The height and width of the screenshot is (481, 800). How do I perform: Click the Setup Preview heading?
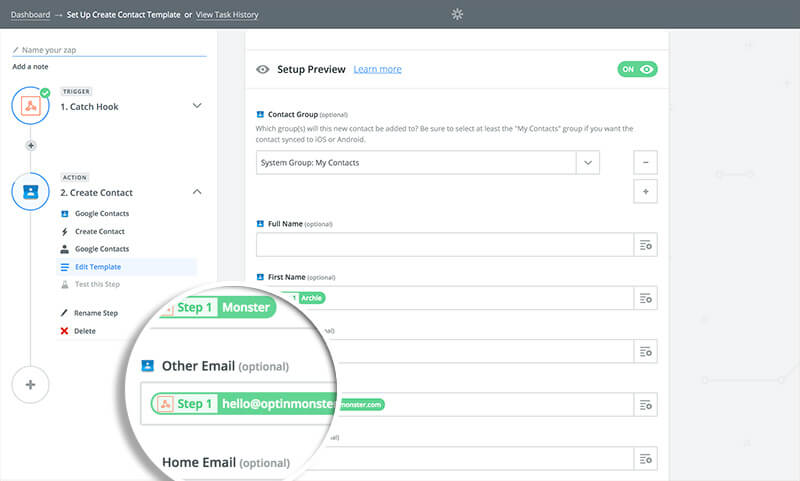[311, 69]
